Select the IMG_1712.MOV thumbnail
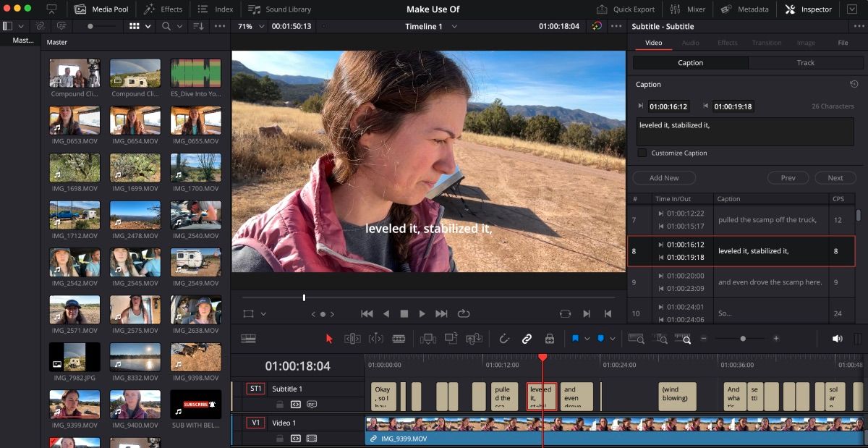 point(75,216)
